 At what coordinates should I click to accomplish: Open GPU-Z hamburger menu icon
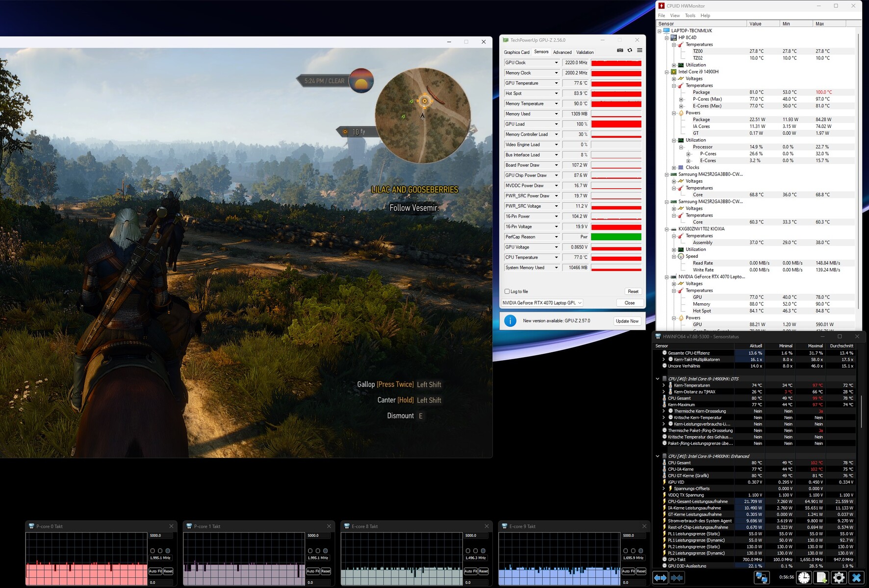(x=639, y=50)
